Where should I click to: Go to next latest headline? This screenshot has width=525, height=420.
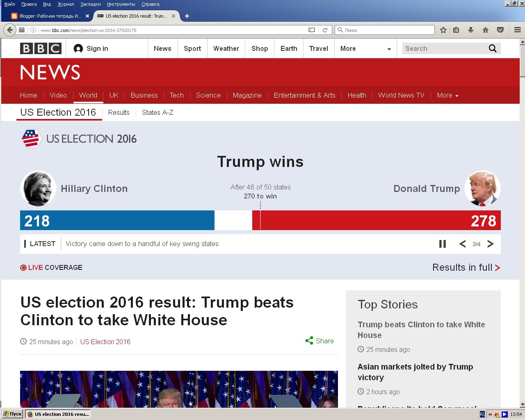click(x=490, y=244)
